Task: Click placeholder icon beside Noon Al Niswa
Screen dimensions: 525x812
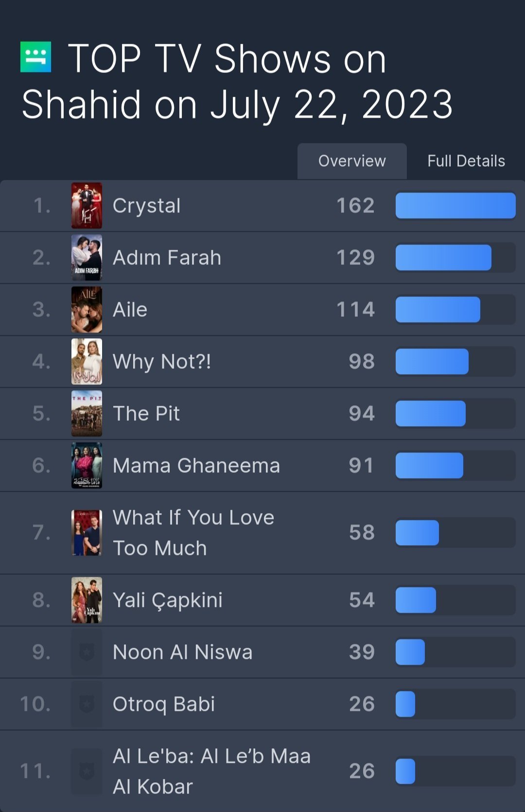Action: [87, 652]
